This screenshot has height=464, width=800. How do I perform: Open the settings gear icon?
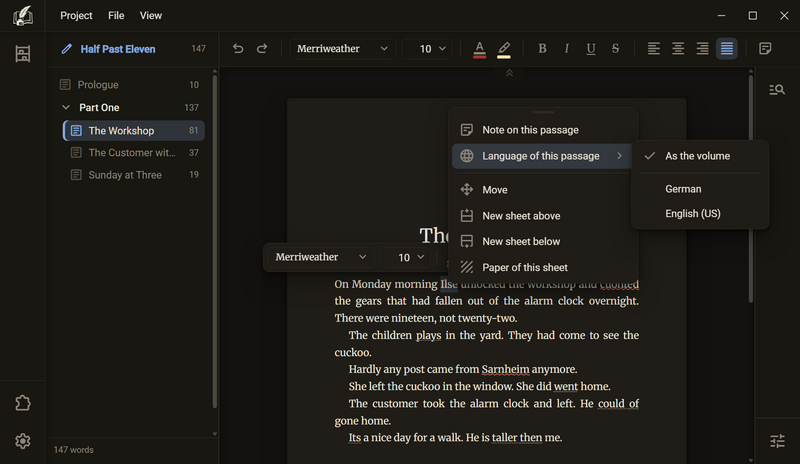(x=22, y=441)
